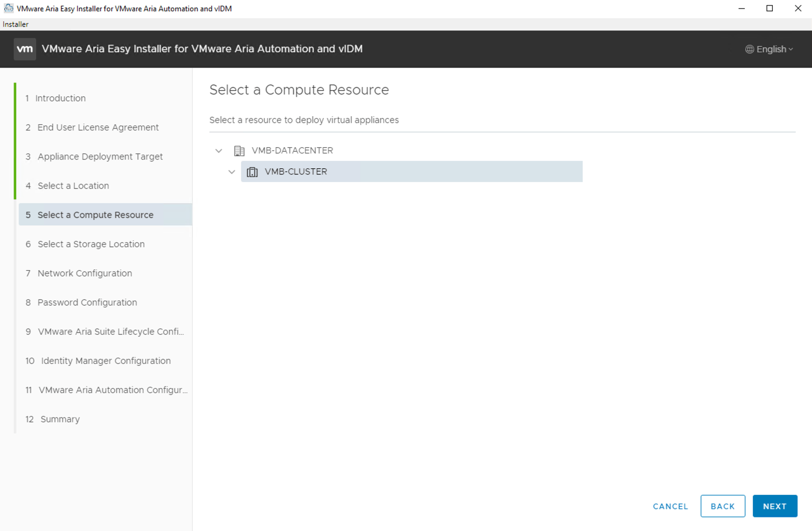
Task: Open the English language dropdown
Action: coord(769,49)
